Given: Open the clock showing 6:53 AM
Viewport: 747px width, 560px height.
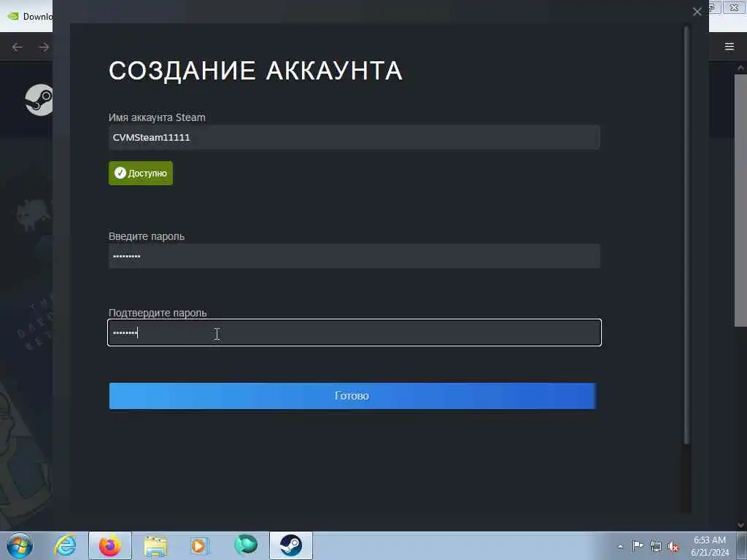Looking at the screenshot, I should point(710,545).
